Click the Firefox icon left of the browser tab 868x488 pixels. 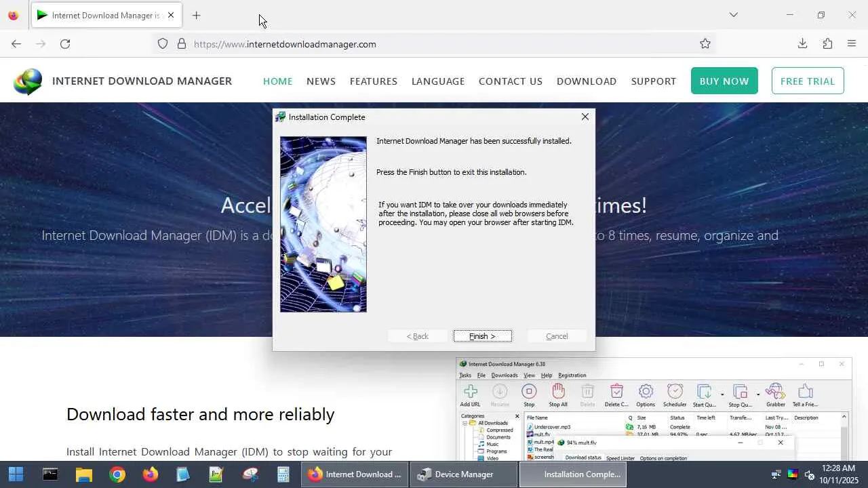14,15
